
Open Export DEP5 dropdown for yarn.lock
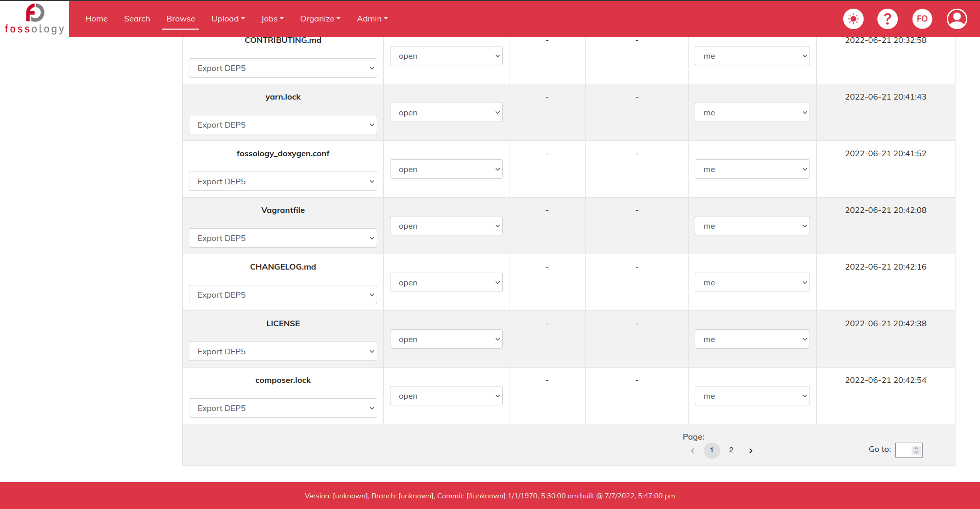click(283, 125)
